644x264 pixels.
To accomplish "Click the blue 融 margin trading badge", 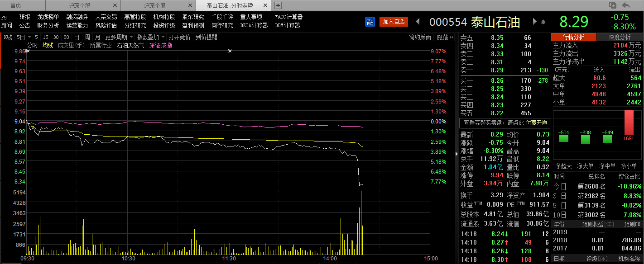I will pos(370,22).
